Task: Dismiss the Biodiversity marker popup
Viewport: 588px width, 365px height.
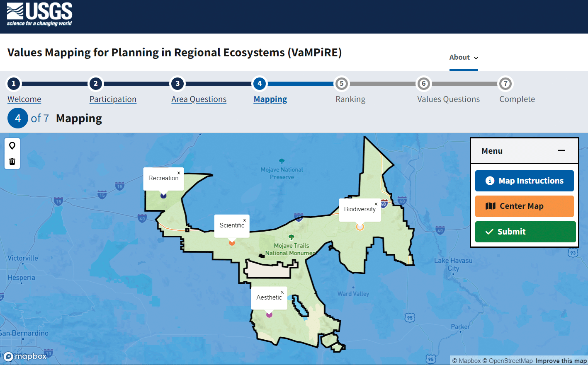Action: click(376, 204)
